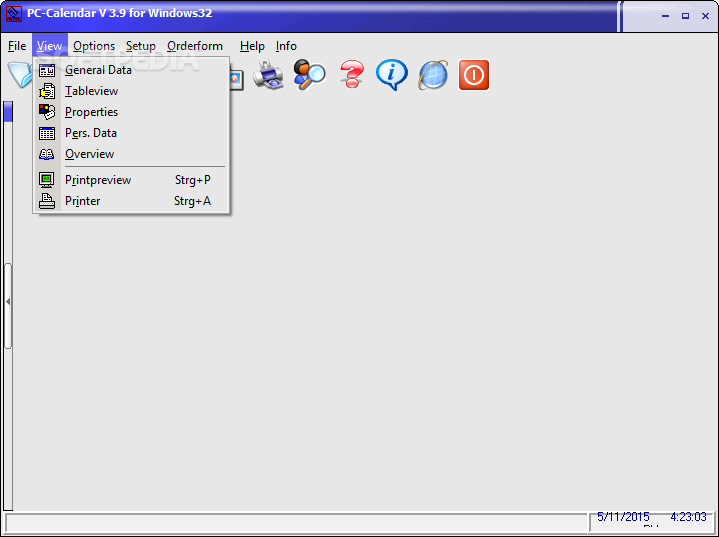This screenshot has height=537, width=719.
Task: Maximize the PC-Calendar window
Action: (685, 16)
